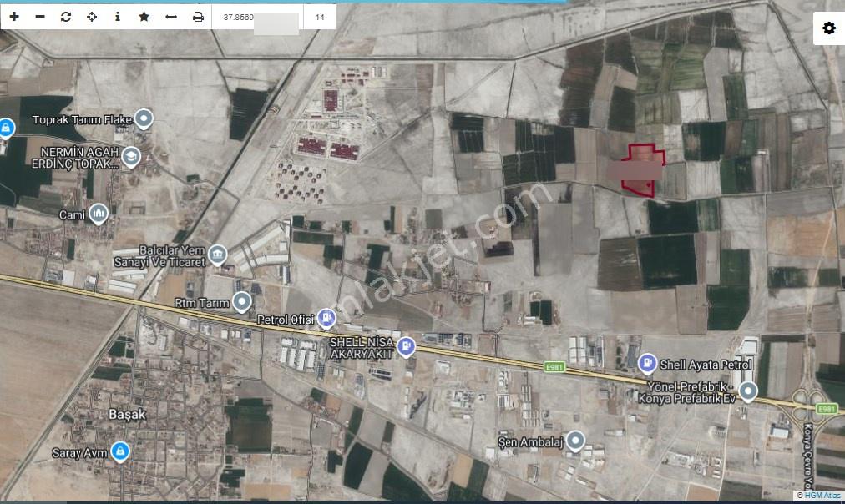Click the zoom out minus icon
845x504 pixels.
[x=40, y=17]
